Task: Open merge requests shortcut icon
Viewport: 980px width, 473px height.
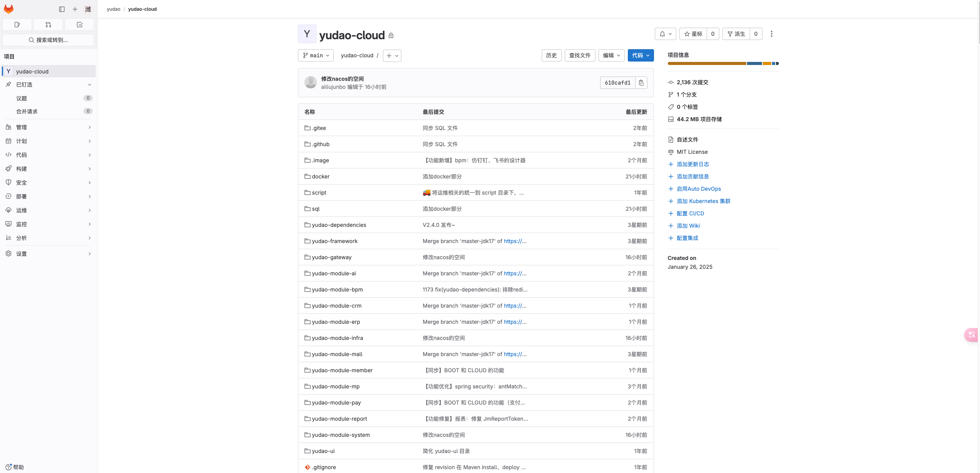Action: [x=48, y=25]
